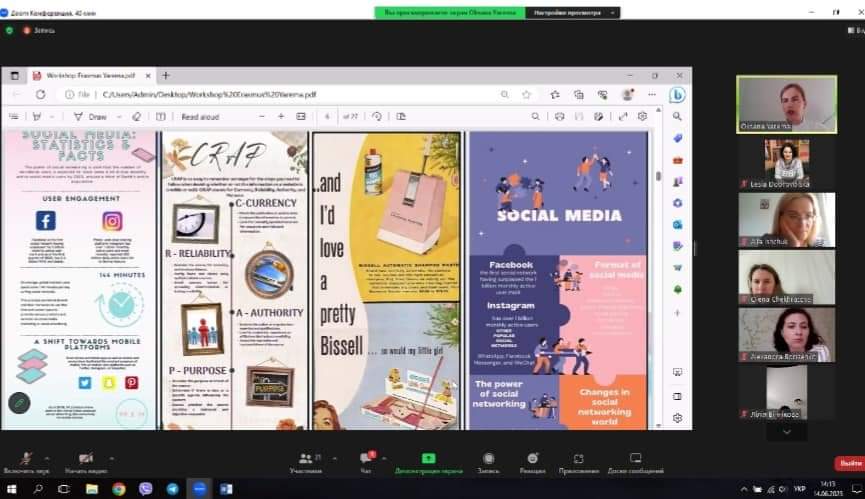Activate the Draw tool in PDF toolbar
Image resolution: width=865 pixels, height=499 pixels.
[91, 116]
